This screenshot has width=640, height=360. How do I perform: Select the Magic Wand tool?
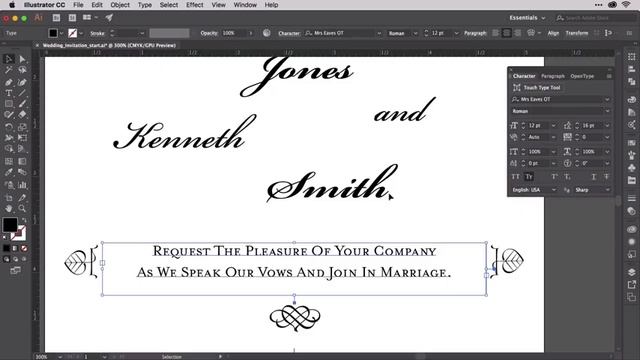[9, 70]
